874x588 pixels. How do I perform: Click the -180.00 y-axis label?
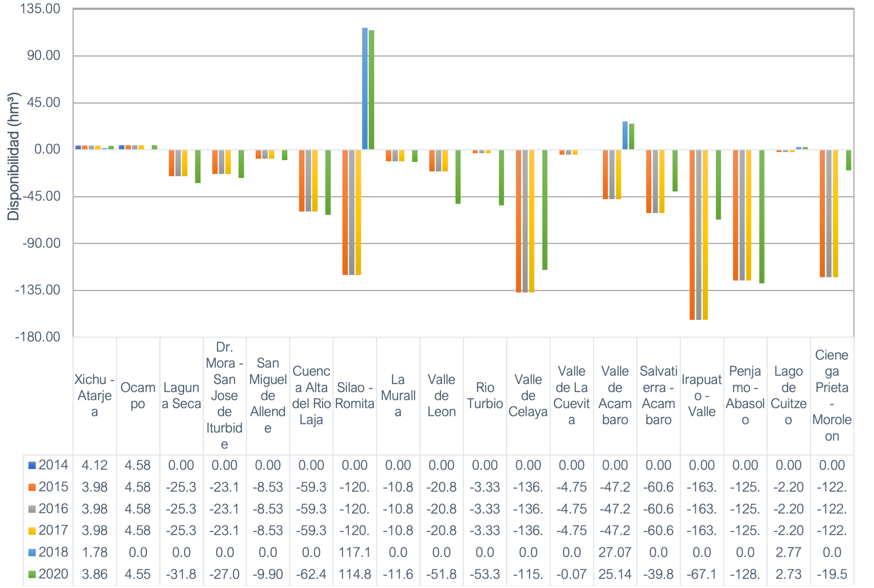(38, 337)
